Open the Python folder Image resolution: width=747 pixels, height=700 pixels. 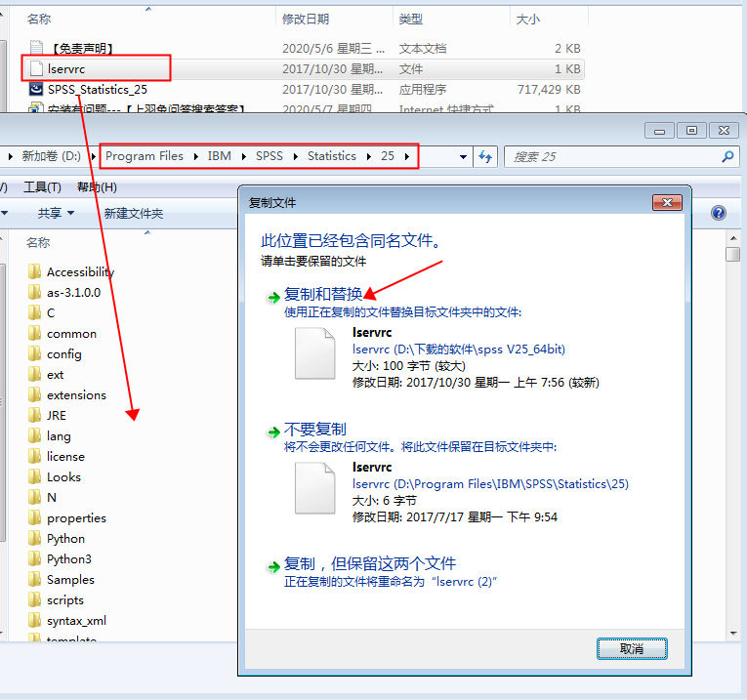coord(57,538)
